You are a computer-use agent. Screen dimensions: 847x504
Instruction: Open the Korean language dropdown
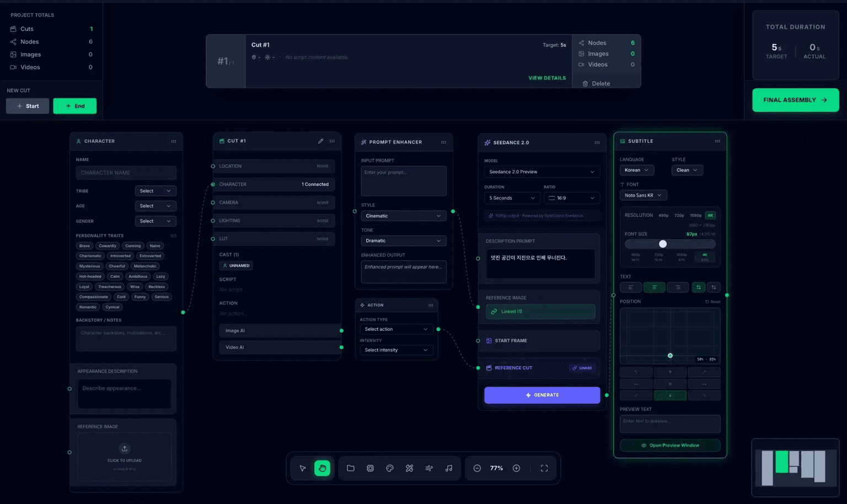637,170
